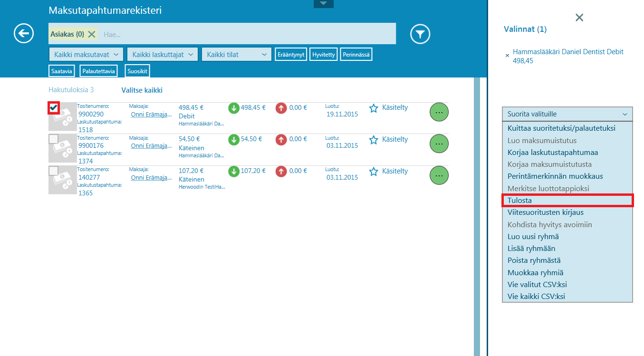Remove the Asiakas {0} search tag
This screenshot has width=644, height=356.
pos(92,34)
